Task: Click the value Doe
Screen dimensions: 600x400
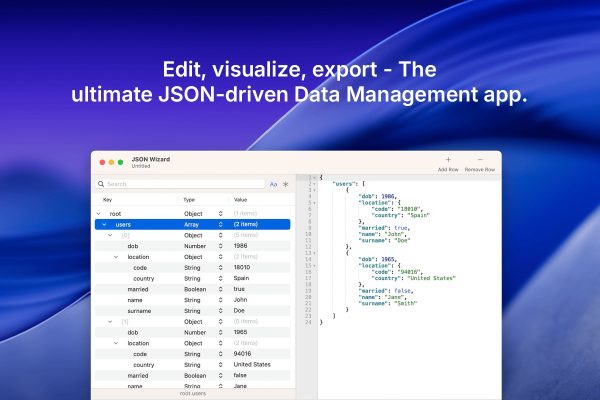Action: coord(239,310)
